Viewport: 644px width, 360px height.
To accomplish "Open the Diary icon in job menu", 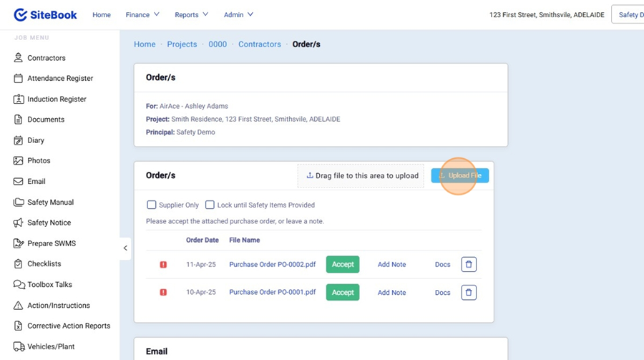I will click(19, 140).
